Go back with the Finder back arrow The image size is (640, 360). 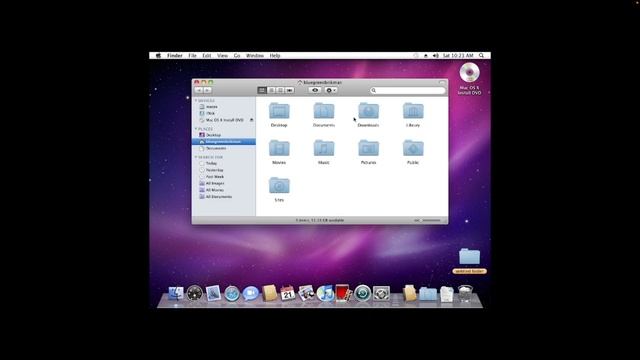[x=199, y=90]
